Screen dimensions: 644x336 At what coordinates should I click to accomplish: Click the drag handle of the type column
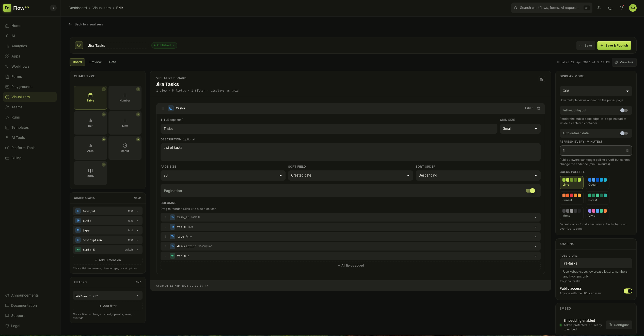tap(165, 237)
